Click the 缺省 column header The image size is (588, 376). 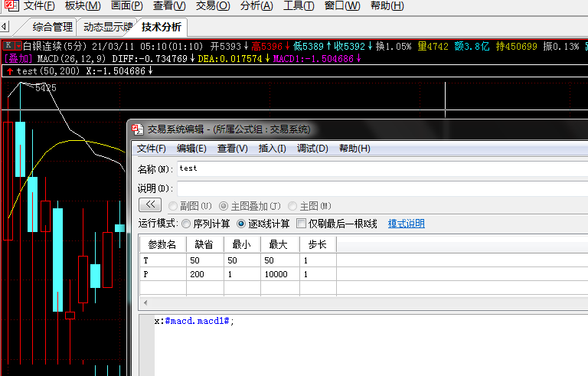[x=204, y=244]
